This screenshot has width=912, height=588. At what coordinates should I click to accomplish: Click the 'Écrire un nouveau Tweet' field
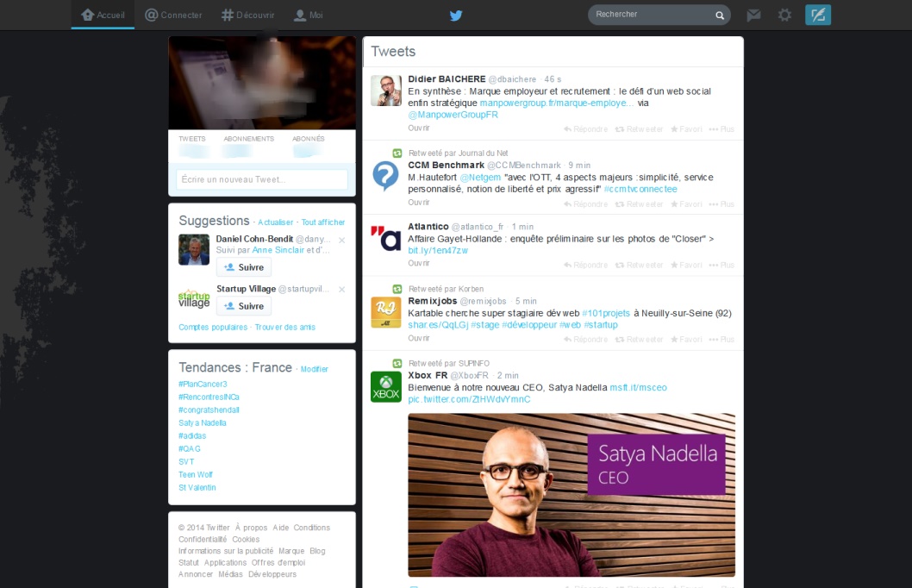(262, 179)
